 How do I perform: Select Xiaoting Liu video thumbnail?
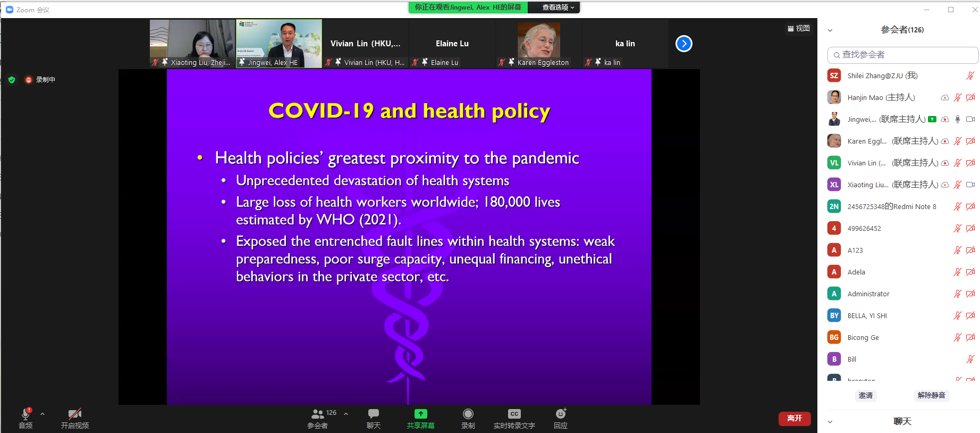coord(192,44)
